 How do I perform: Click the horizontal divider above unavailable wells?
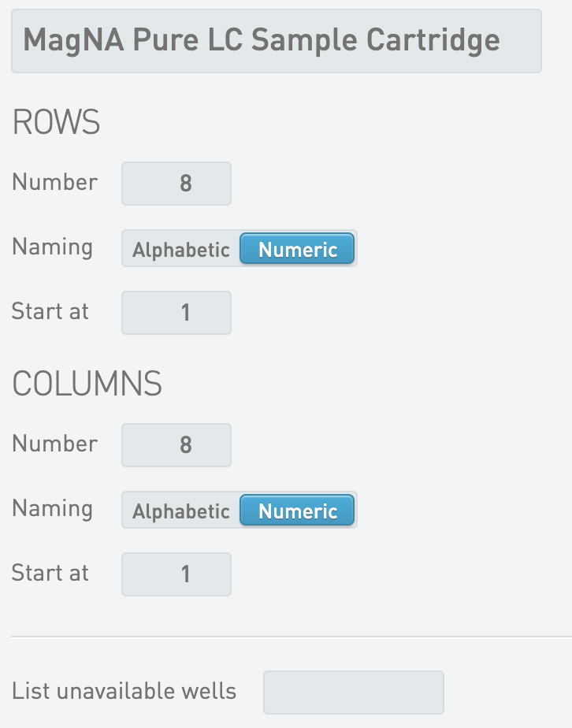click(292, 637)
